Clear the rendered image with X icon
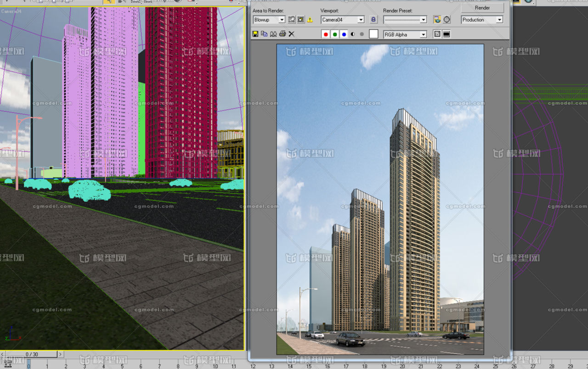 (291, 34)
